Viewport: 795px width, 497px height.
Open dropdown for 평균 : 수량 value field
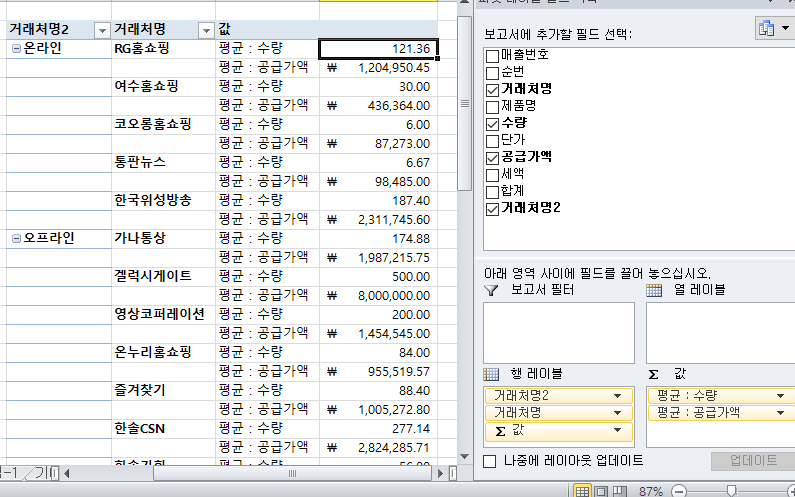tap(778, 395)
